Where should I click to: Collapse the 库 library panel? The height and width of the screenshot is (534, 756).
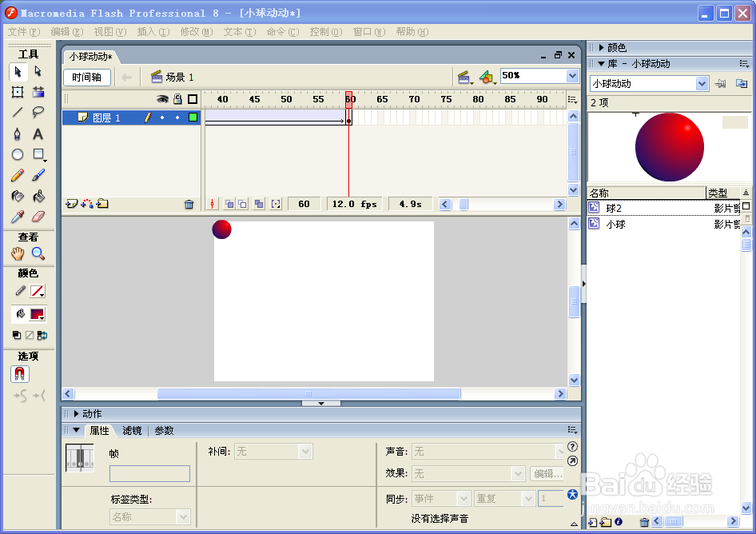pyautogui.click(x=602, y=63)
